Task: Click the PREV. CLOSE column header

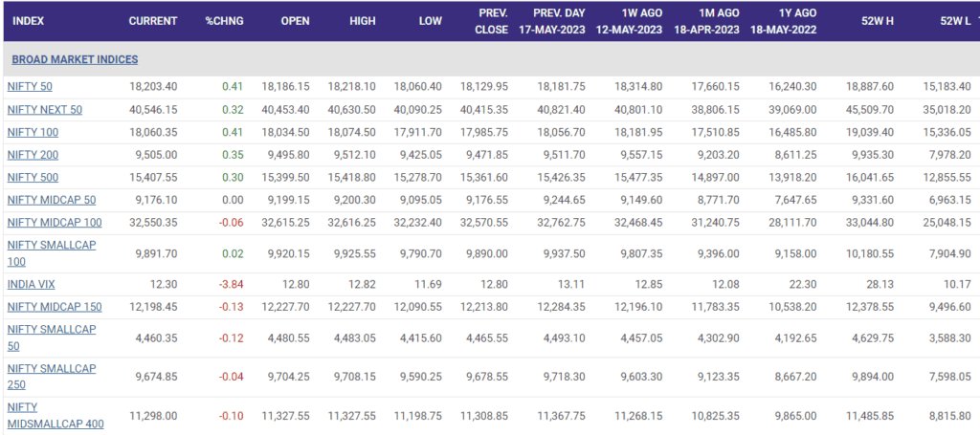Action: pos(491,21)
